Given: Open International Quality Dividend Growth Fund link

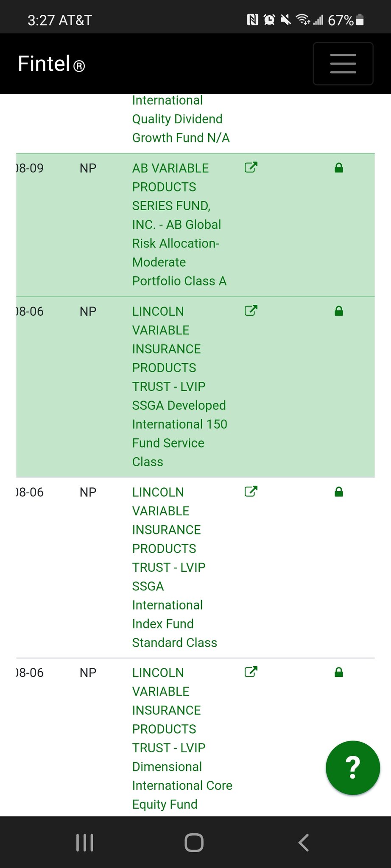Looking at the screenshot, I should tap(180, 119).
